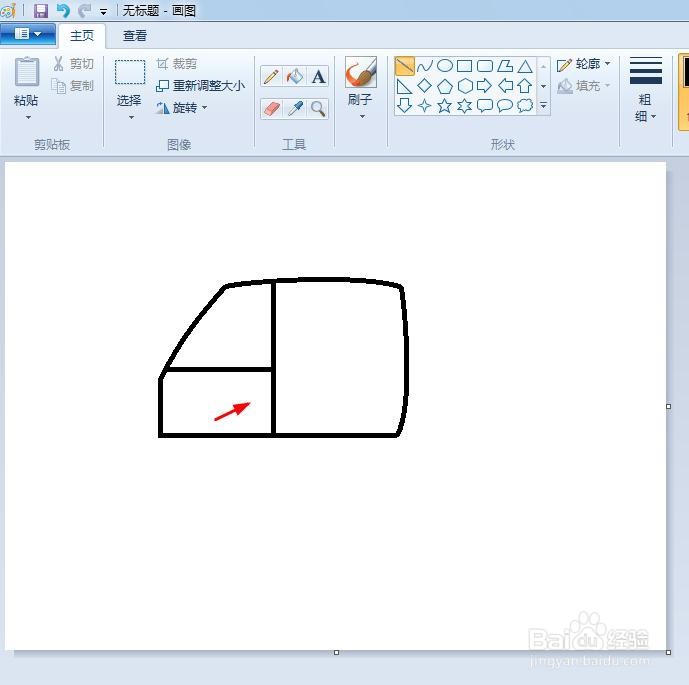Click the 裁剪 button
Viewport: 689px width, 685px height.
click(x=177, y=64)
